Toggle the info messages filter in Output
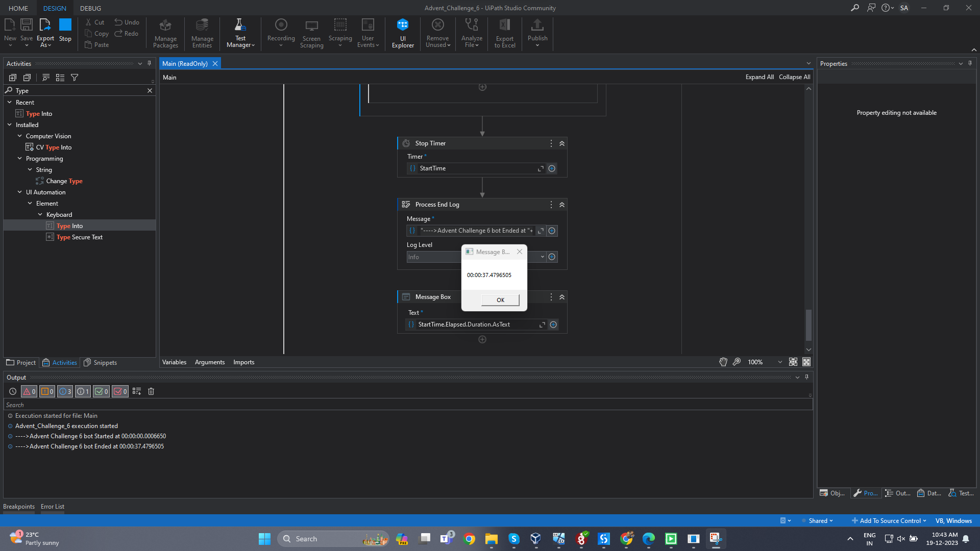Image resolution: width=980 pixels, height=551 pixels. [x=65, y=391]
